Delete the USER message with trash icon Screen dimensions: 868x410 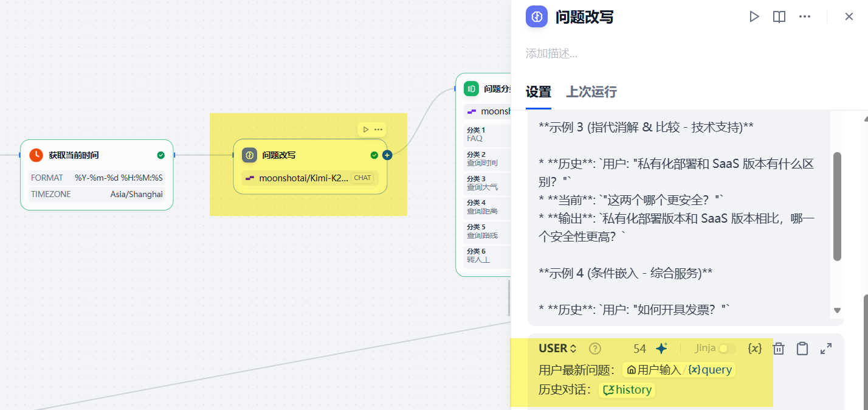coord(779,349)
